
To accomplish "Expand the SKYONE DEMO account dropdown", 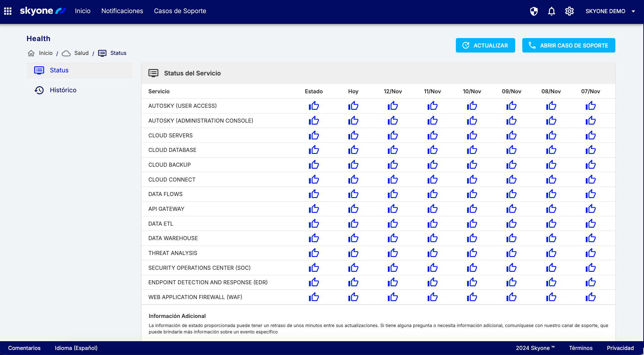I will (x=610, y=11).
